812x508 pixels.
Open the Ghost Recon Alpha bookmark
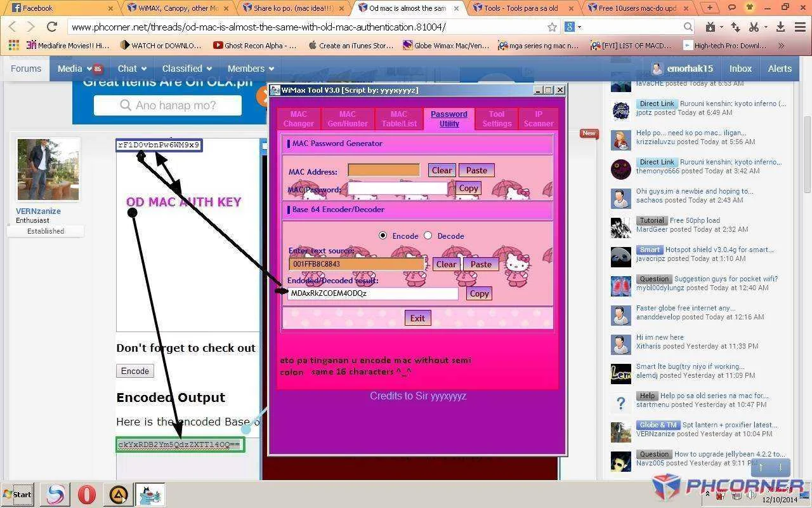[255, 46]
